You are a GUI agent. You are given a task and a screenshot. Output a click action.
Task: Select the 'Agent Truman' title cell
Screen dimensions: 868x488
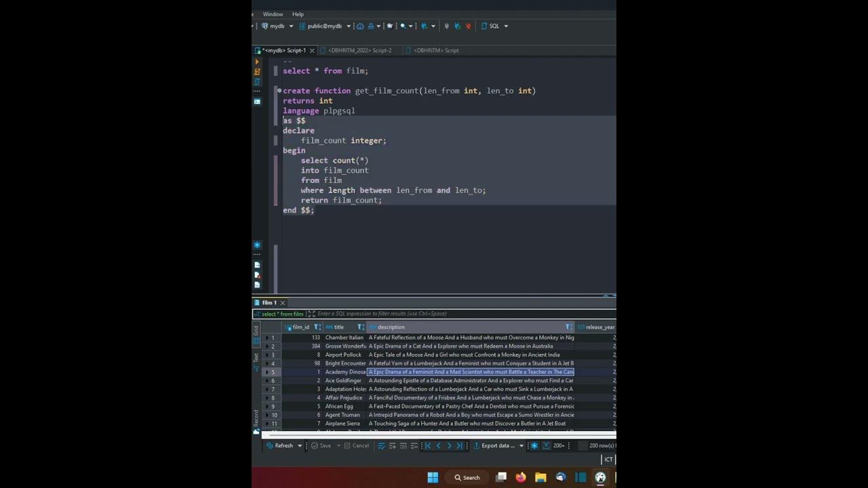[345, 415]
